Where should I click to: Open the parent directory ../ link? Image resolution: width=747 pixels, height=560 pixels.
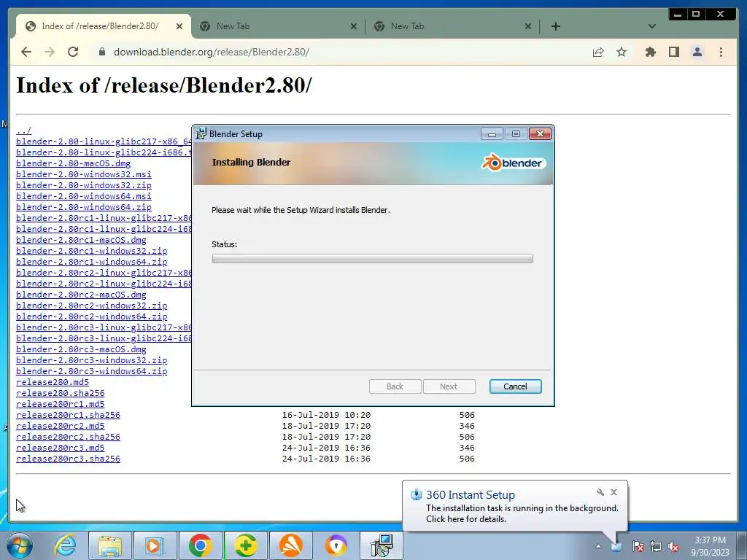coord(24,131)
